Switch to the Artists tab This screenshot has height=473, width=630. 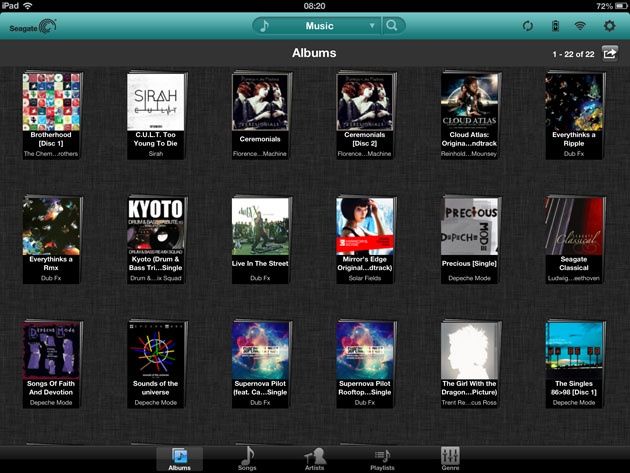pos(315,459)
